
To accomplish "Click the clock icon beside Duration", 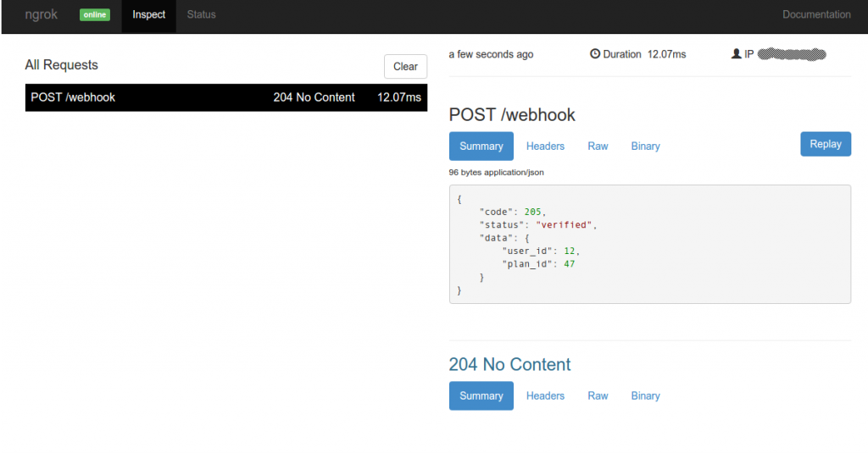I will [595, 54].
